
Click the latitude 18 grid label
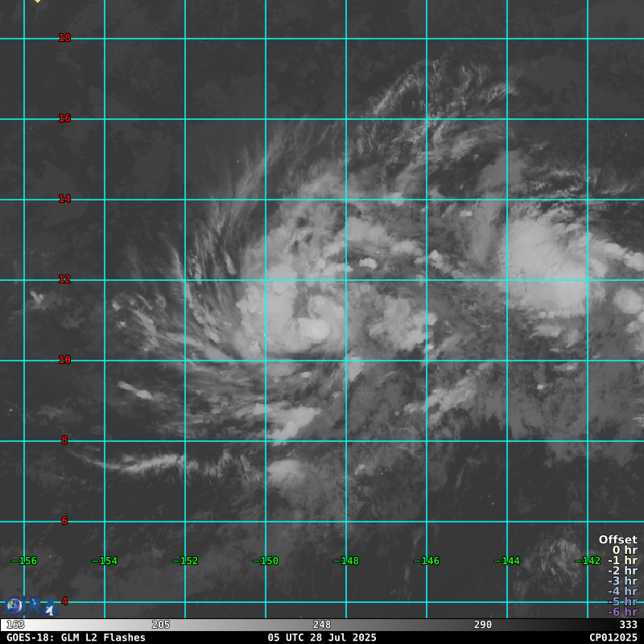coord(64,38)
